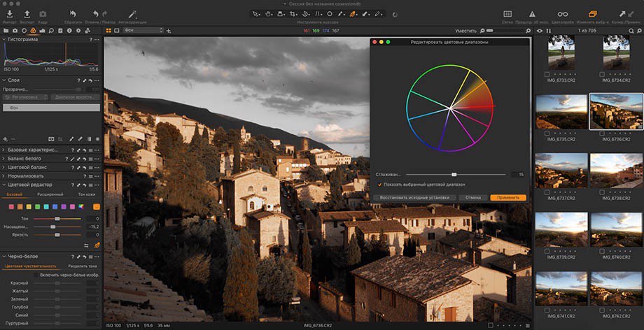Image resolution: width=644 pixels, height=330 pixels.
Task: Click the Сбросить (Reset) icon
Action: pos(73,14)
